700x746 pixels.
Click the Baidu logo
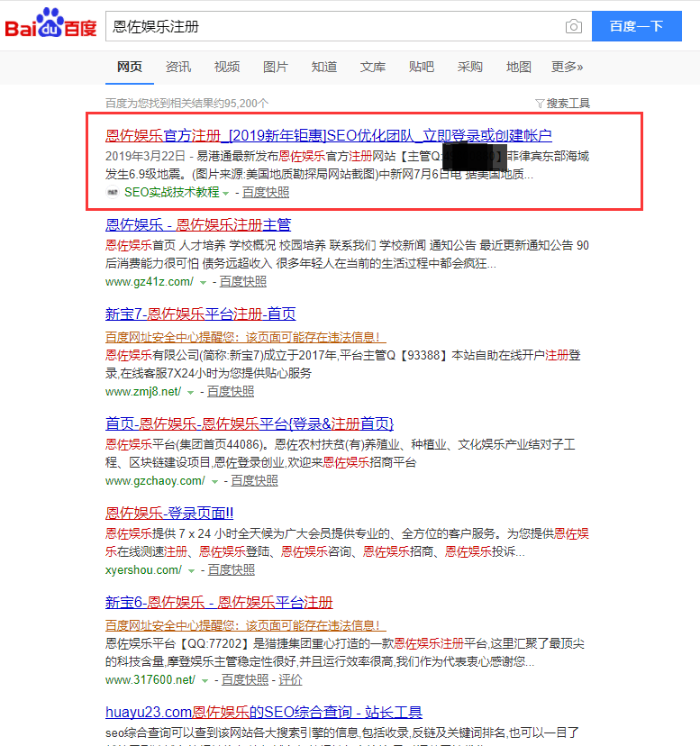[x=51, y=23]
